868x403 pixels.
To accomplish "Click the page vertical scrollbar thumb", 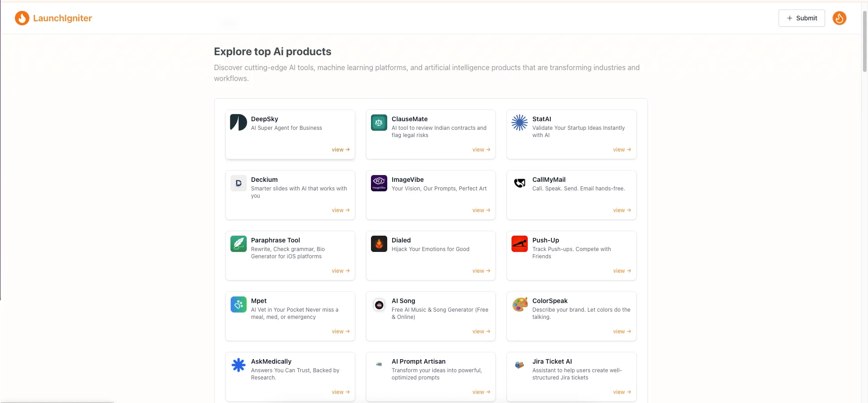I will 864,41.
